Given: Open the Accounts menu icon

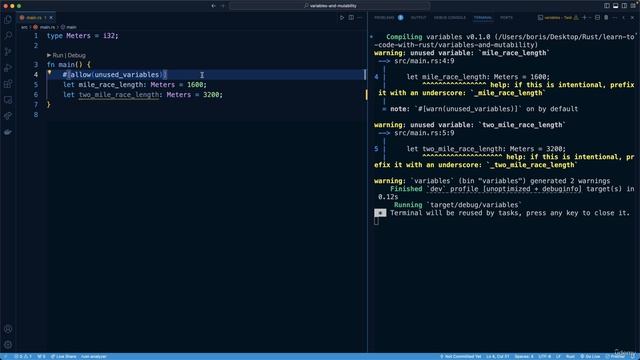Looking at the screenshot, I should coord(8,329).
